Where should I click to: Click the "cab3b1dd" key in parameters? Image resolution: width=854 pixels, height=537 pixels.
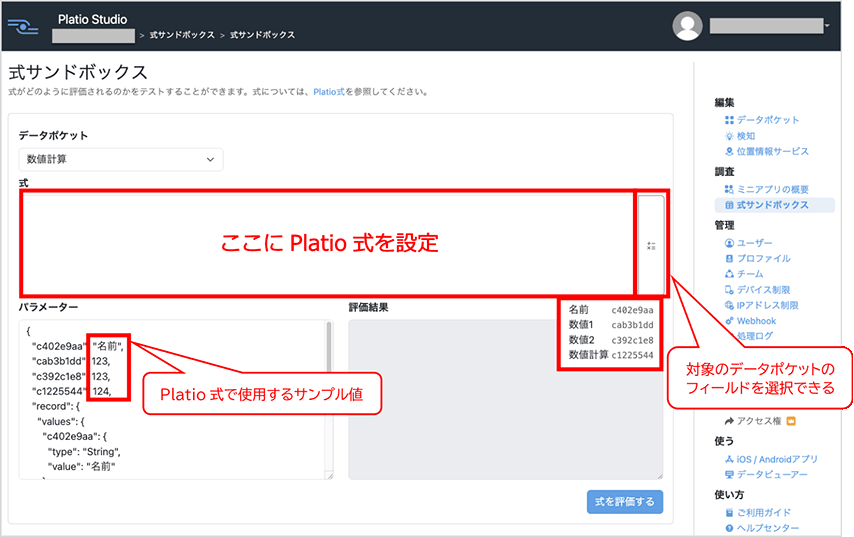click(59, 361)
